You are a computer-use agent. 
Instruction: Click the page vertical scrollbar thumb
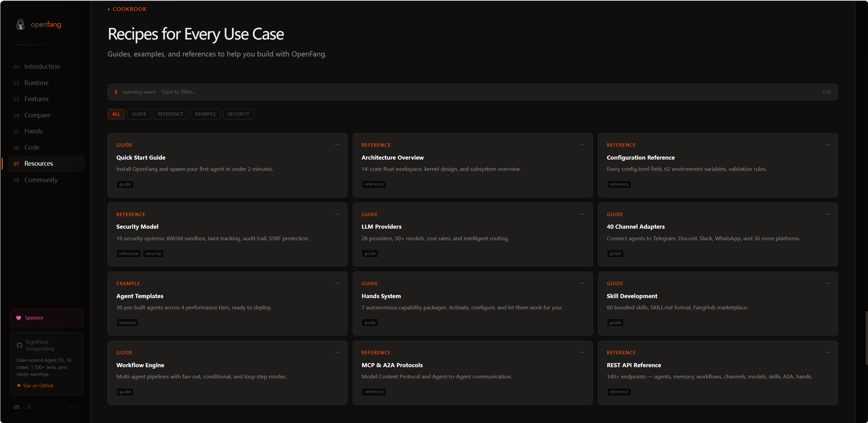pyautogui.click(x=867, y=338)
